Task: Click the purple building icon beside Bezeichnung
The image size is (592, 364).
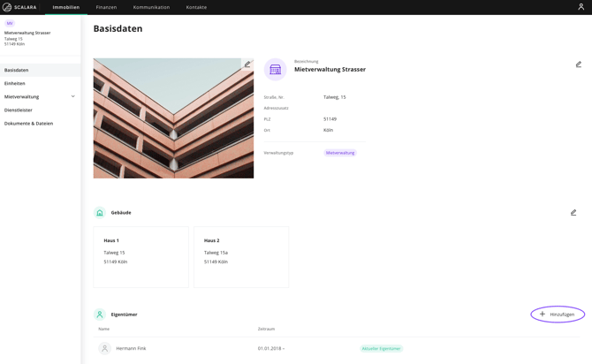Action: (275, 69)
